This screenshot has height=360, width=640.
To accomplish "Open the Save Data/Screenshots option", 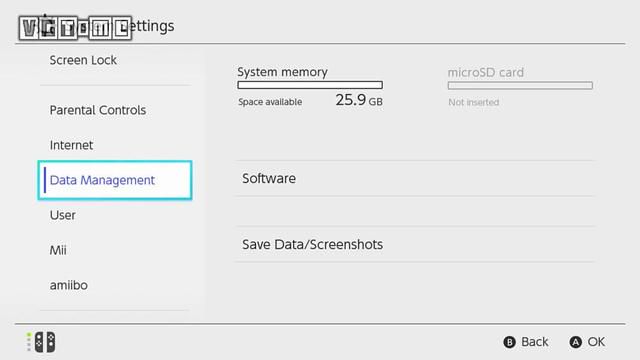I will tap(415, 244).
